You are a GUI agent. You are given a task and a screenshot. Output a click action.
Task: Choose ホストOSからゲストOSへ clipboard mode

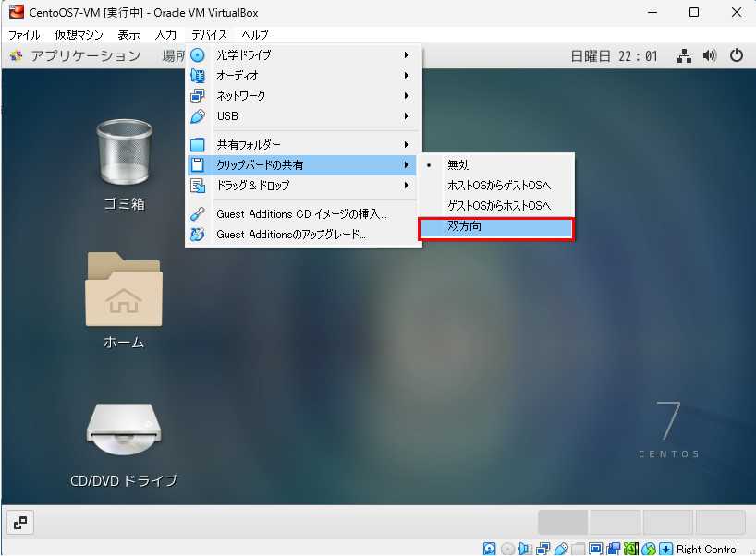(x=498, y=185)
